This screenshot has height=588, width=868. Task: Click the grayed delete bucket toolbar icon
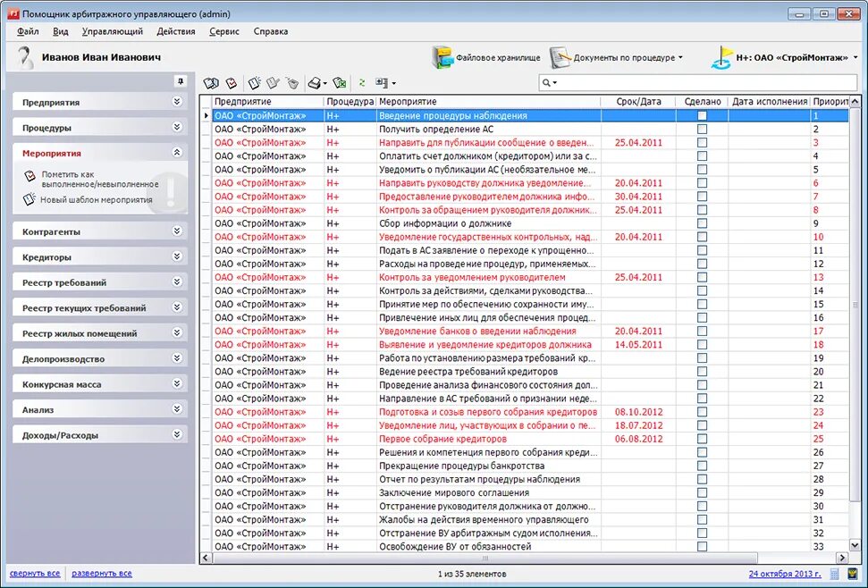(292, 83)
